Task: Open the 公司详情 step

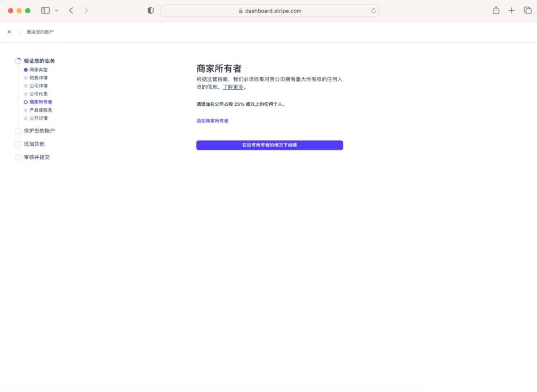Action: [39, 86]
